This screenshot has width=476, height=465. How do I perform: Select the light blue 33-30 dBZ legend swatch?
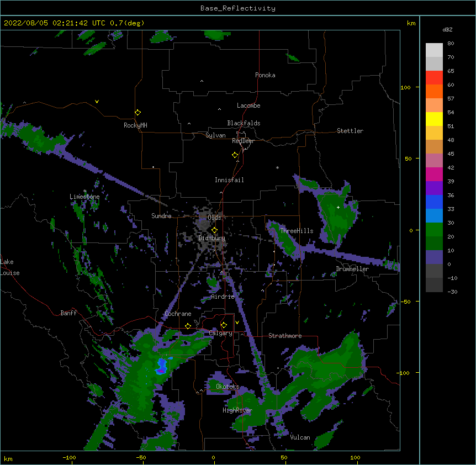[x=434, y=215]
